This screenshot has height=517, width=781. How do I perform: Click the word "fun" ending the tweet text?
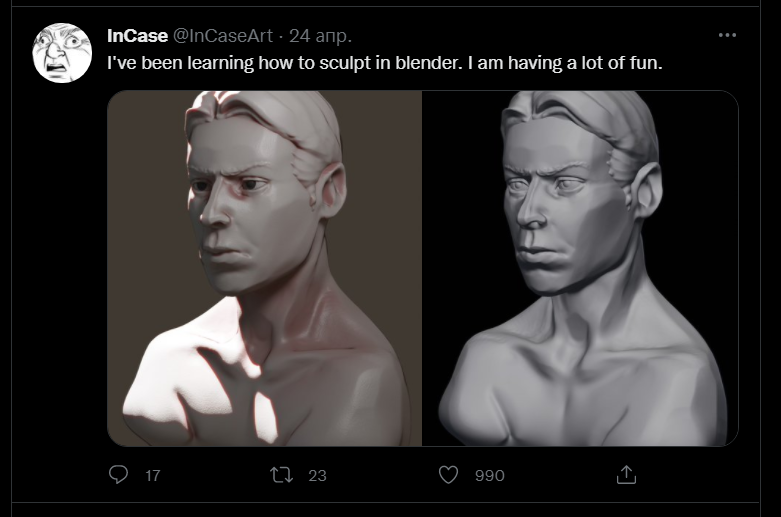point(645,63)
